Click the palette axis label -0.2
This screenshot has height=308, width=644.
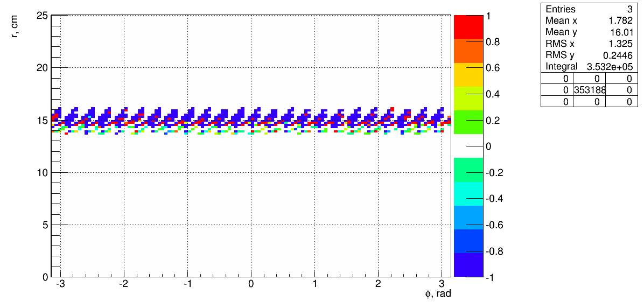click(x=494, y=172)
